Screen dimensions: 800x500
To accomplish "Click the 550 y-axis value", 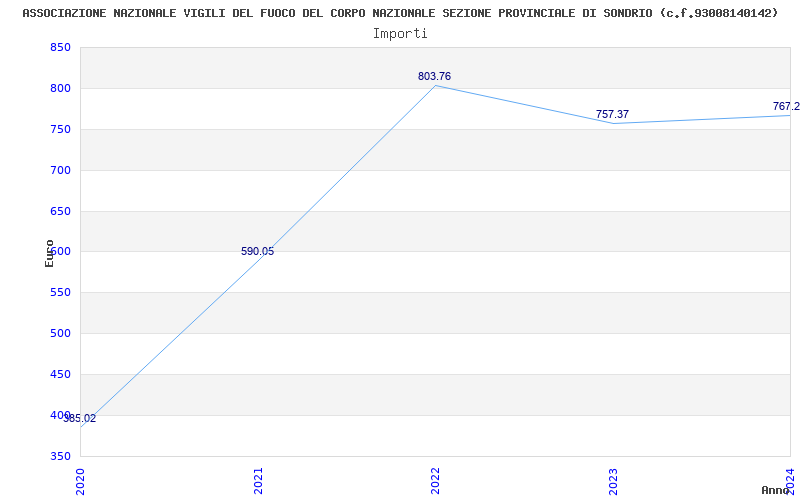I will (60, 293).
